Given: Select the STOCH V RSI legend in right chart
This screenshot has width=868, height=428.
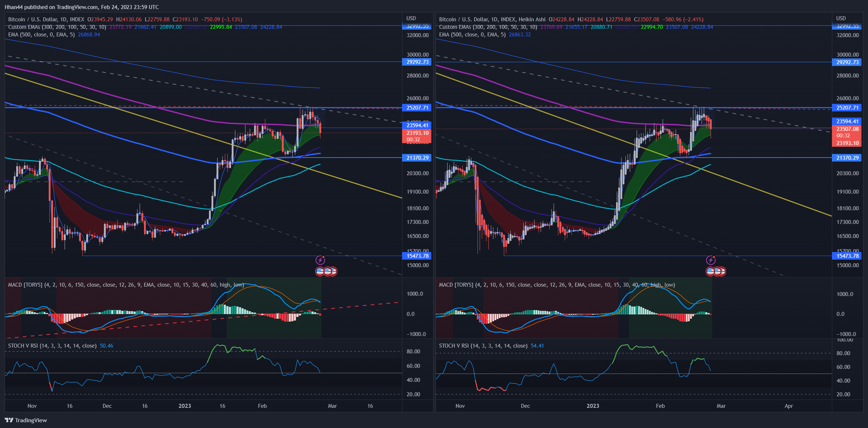Looking at the screenshot, I should click(x=483, y=346).
